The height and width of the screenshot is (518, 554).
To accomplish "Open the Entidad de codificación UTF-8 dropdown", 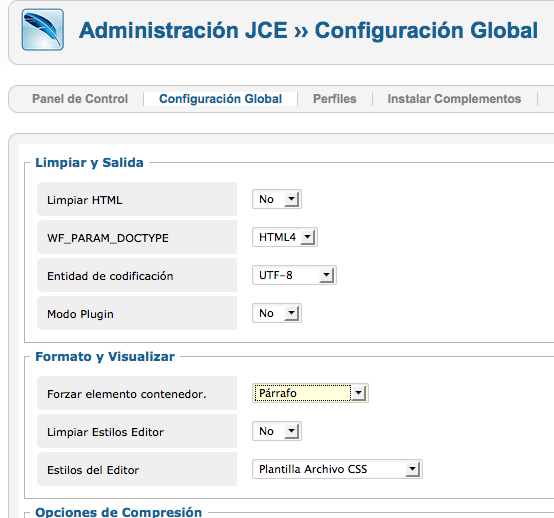I will pos(294,275).
